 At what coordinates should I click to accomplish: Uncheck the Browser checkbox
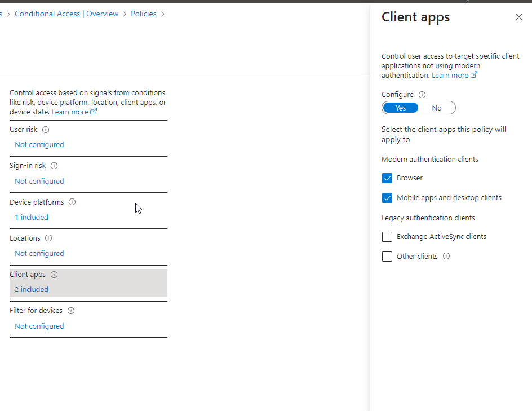coord(387,178)
